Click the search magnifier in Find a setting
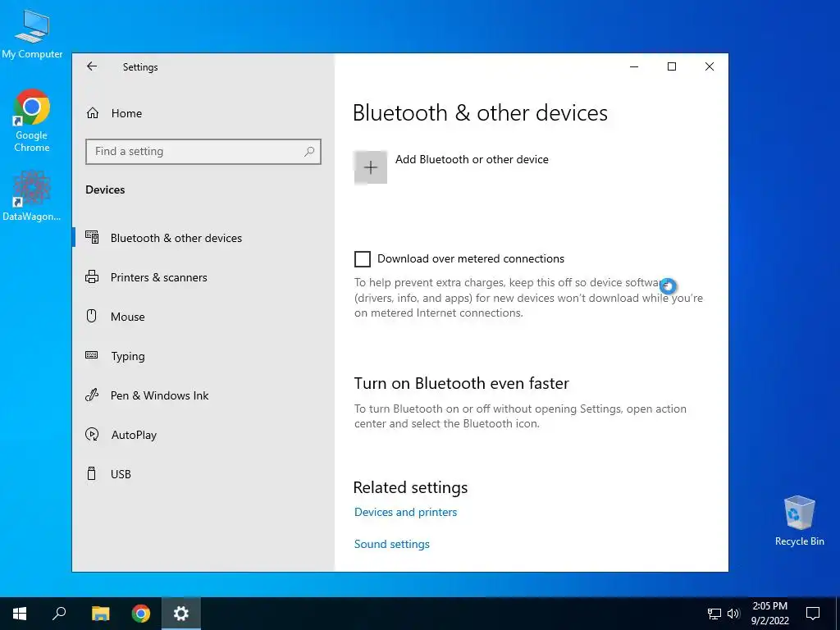 309,152
